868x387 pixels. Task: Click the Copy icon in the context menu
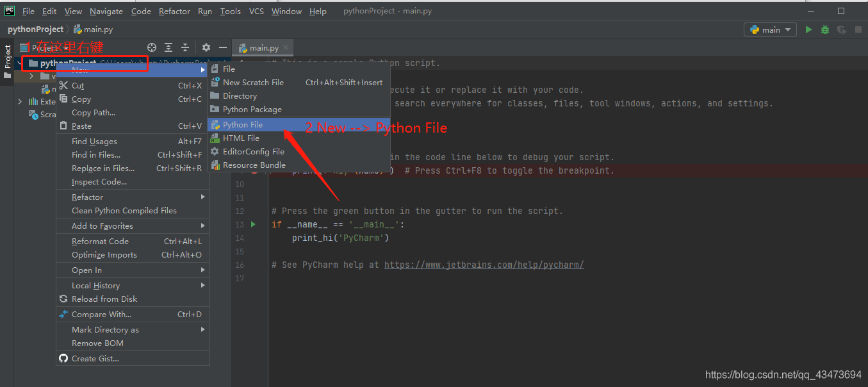pos(63,99)
